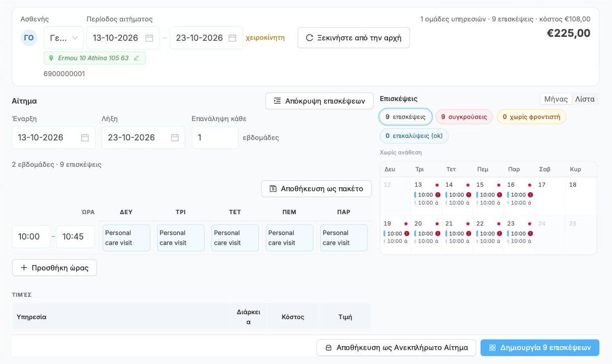Click the save icon in Αποθήκευση ως πακέτο
612x364 pixels.
(x=273, y=189)
